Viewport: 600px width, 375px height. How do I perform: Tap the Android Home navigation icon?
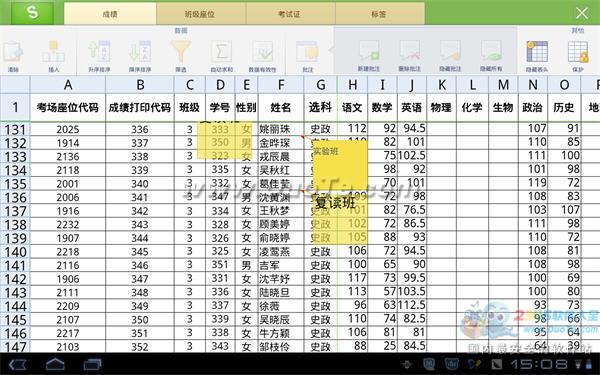coord(55,364)
